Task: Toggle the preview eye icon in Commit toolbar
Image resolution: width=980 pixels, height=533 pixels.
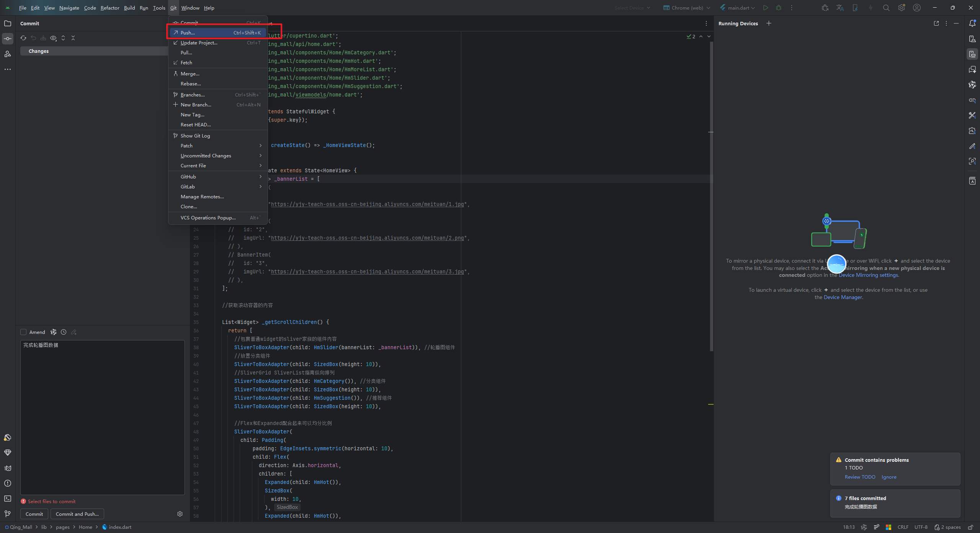Action: (53, 38)
